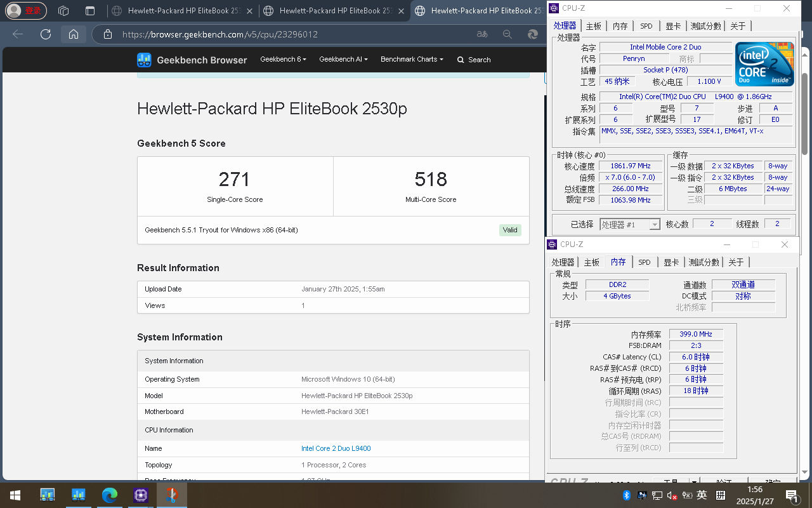Open Microsoft Edge from the taskbar

coord(110,495)
